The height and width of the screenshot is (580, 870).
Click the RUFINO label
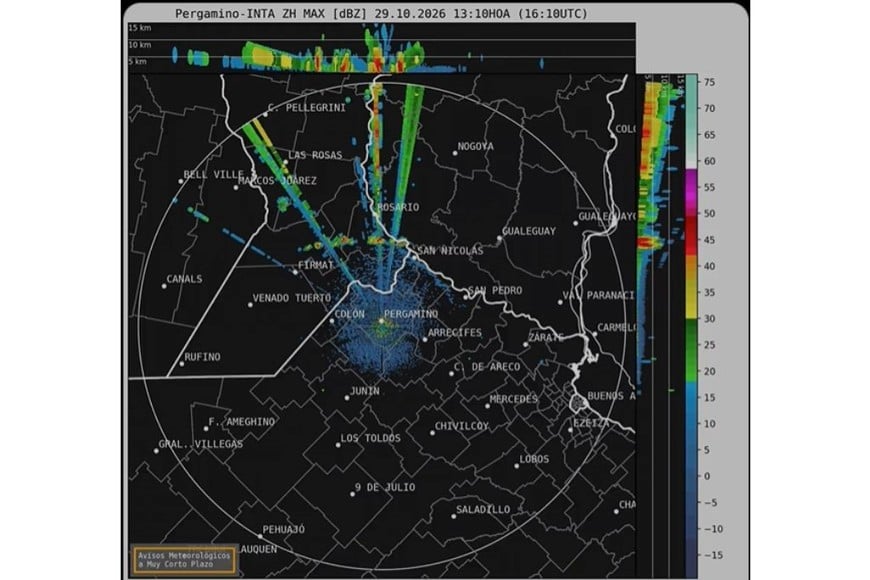pos(202,357)
